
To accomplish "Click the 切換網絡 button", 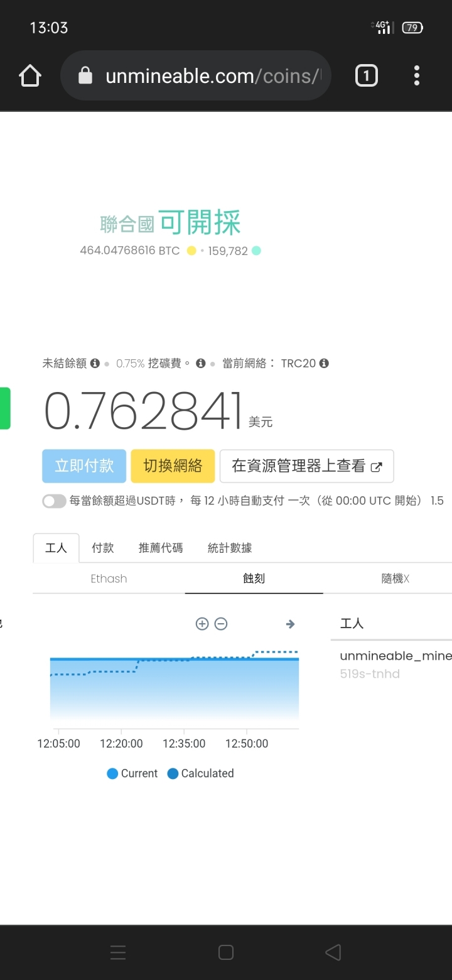I will 173,465.
